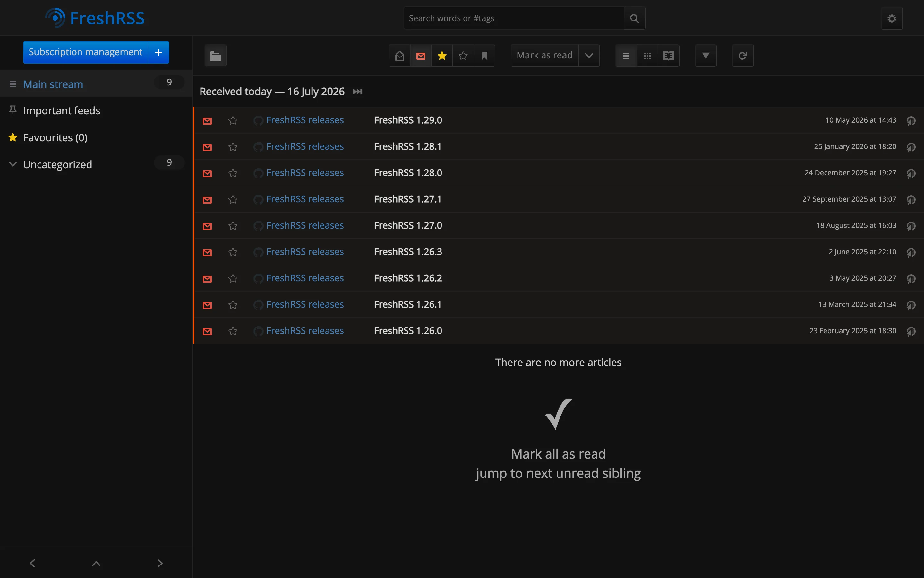The height and width of the screenshot is (578, 924).
Task: Open the user queries bookmark menu
Action: tap(484, 56)
